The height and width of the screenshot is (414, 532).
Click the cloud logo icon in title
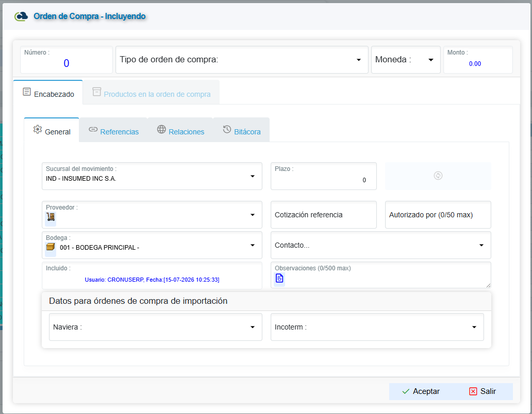[x=21, y=16]
